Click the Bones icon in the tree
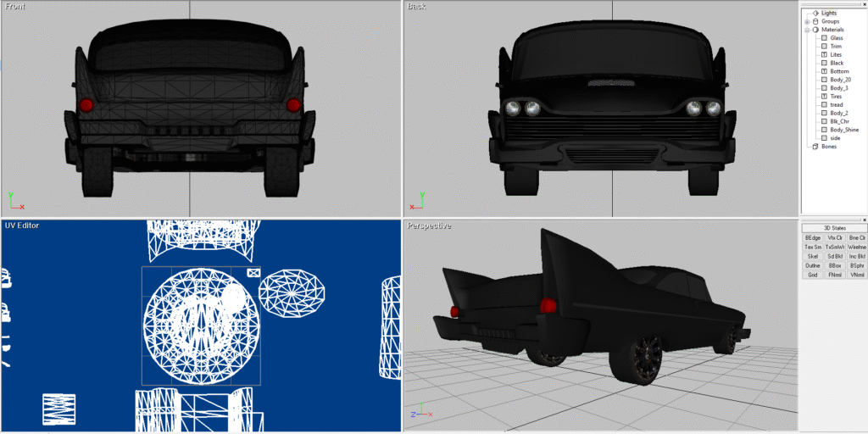Screen dimensions: 868x434 point(815,147)
